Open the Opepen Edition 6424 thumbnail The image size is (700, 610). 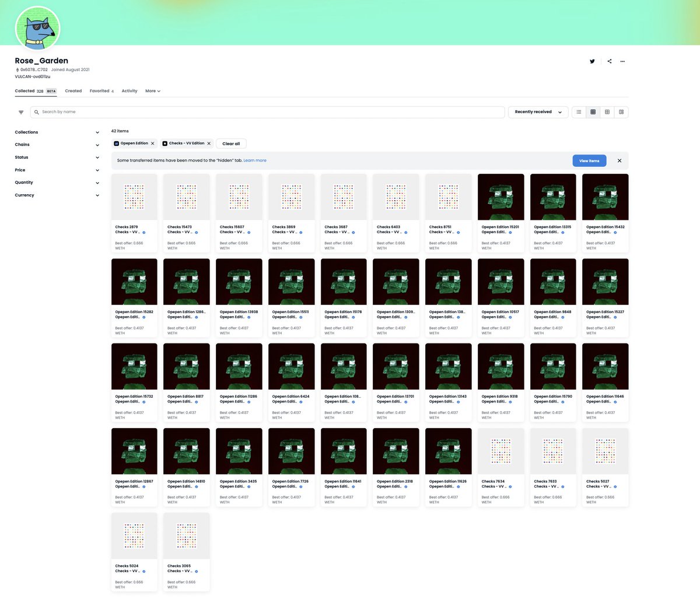[x=291, y=366]
